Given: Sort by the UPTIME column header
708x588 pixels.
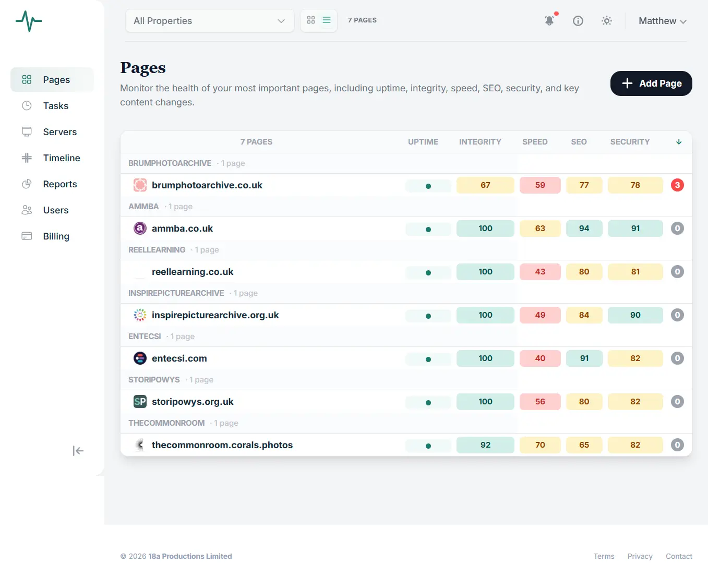Looking at the screenshot, I should point(423,142).
